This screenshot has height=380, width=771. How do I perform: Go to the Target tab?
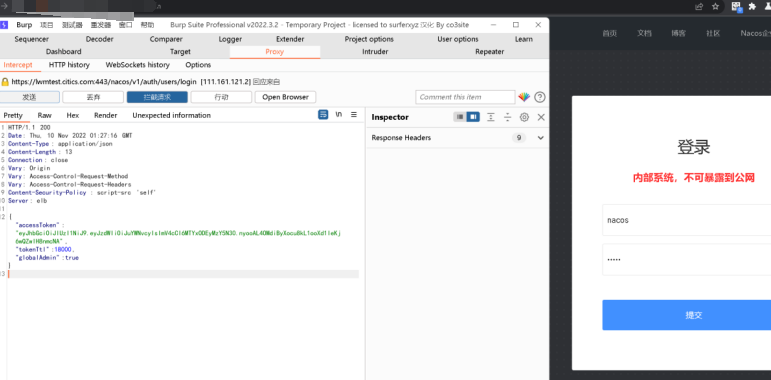tap(180, 52)
